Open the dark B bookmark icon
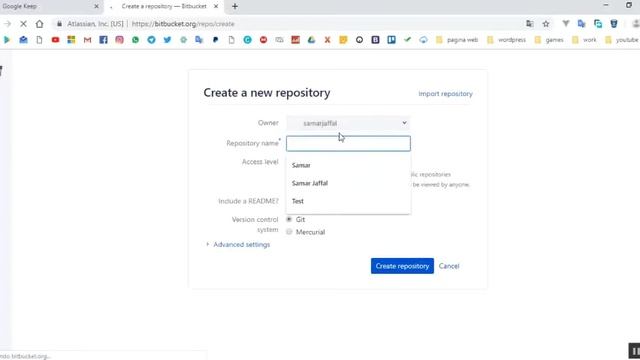 (x=376, y=40)
